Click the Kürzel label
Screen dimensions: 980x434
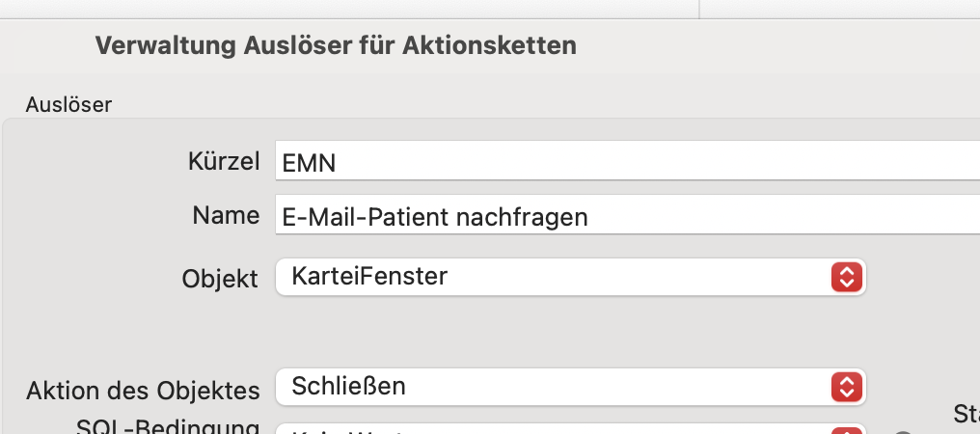[x=224, y=162]
